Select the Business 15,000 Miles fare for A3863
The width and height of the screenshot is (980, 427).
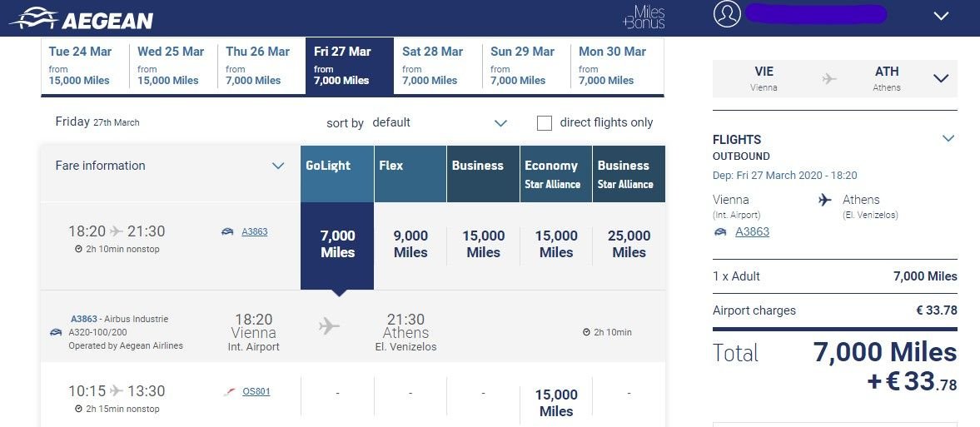(x=483, y=245)
